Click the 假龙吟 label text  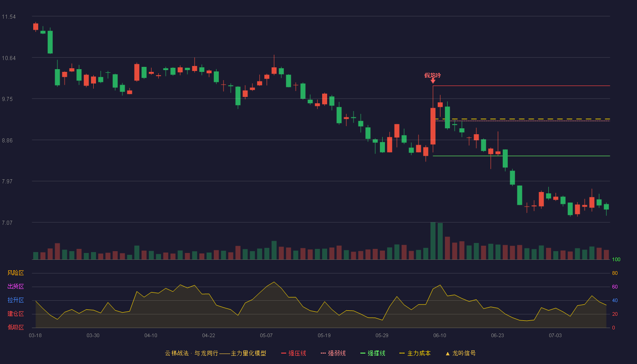point(433,75)
